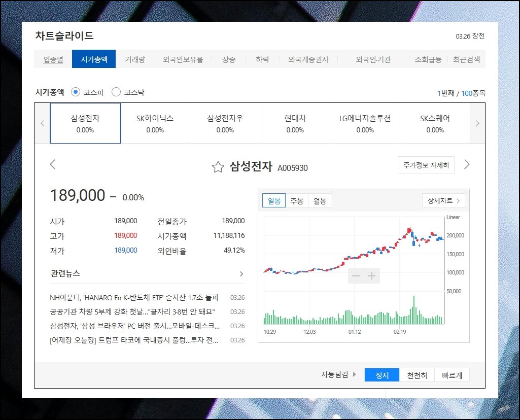
Task: Click the current price 189,000
Action: [78, 195]
